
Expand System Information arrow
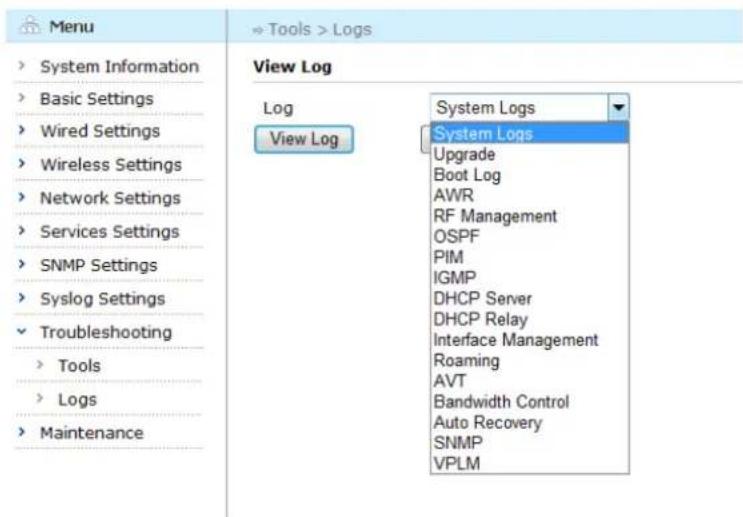tap(21, 65)
